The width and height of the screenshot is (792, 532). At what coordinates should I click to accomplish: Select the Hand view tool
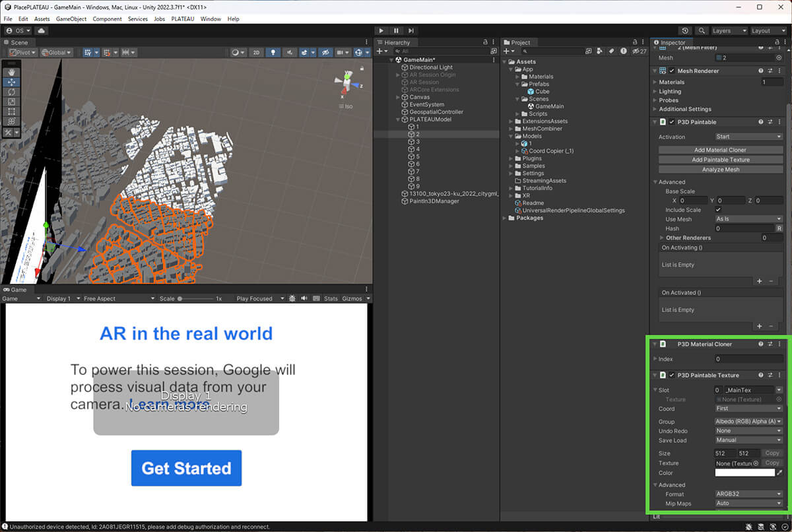11,73
